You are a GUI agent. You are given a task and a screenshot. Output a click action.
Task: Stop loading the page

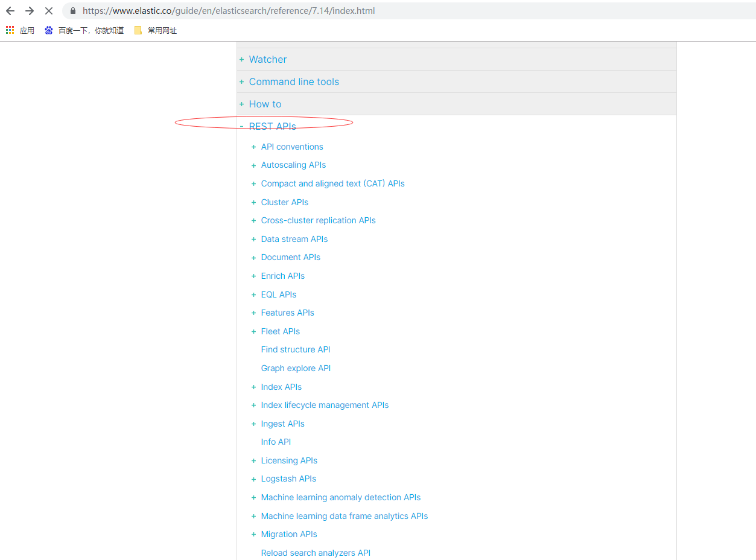click(x=49, y=11)
